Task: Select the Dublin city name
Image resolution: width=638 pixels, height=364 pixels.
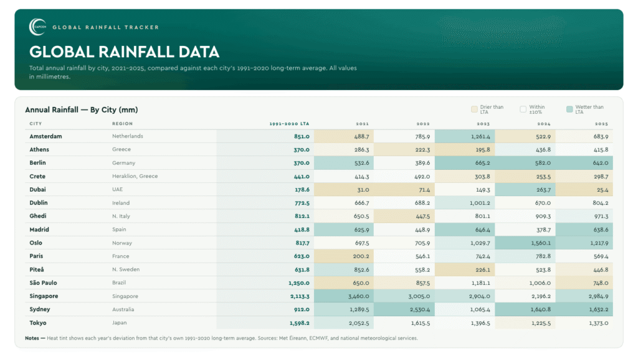Action: coord(38,203)
